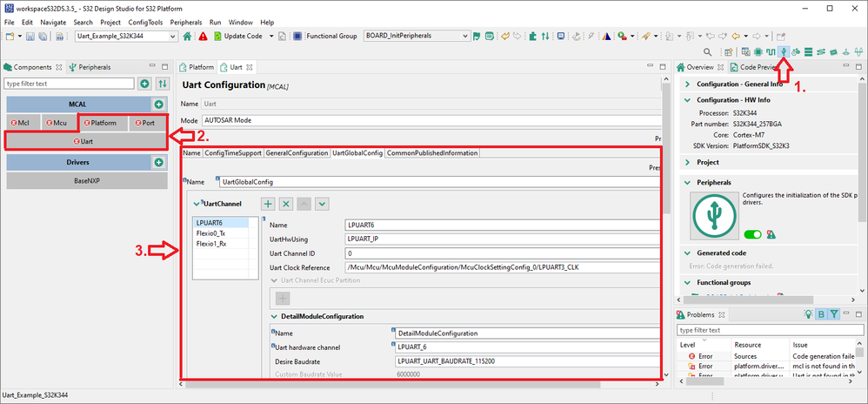Open the Peripherals tool cactus icon
The width and height of the screenshot is (868, 404).
click(x=784, y=52)
